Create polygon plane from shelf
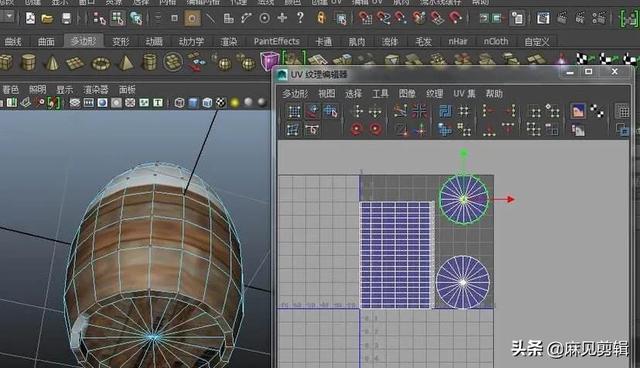The width and height of the screenshot is (640, 368). (x=75, y=63)
